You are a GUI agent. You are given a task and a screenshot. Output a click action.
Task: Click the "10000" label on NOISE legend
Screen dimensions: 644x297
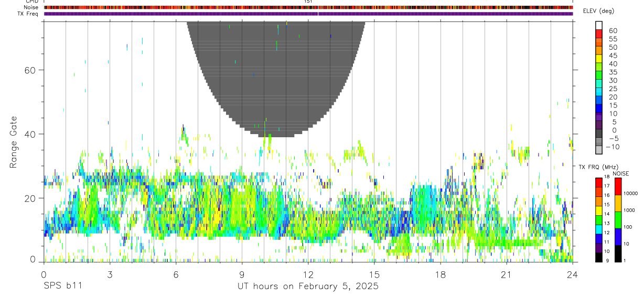631,193
